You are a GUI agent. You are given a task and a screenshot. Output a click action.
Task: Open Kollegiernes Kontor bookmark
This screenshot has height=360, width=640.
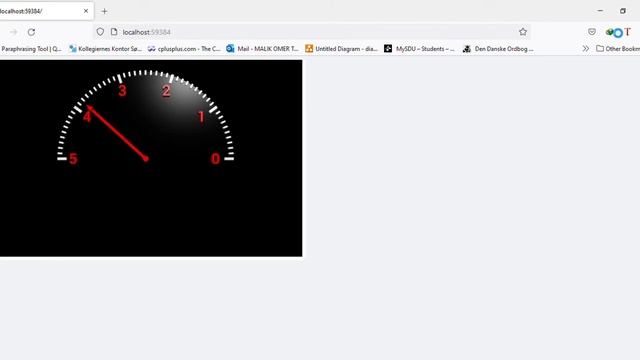coord(105,49)
